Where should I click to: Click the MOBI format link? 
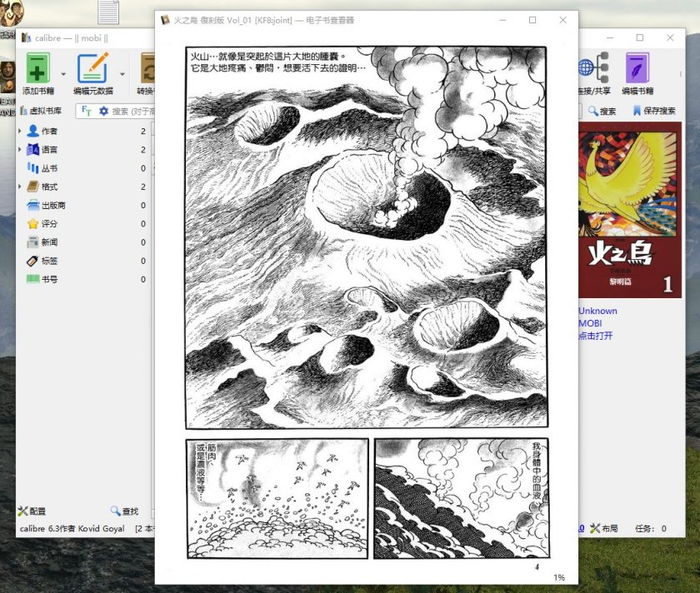click(x=590, y=323)
